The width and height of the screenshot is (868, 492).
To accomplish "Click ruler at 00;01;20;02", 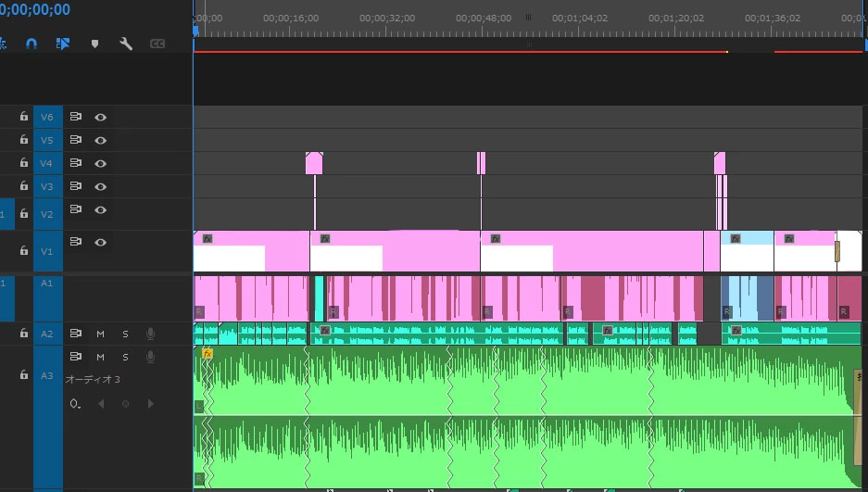I will click(676, 19).
